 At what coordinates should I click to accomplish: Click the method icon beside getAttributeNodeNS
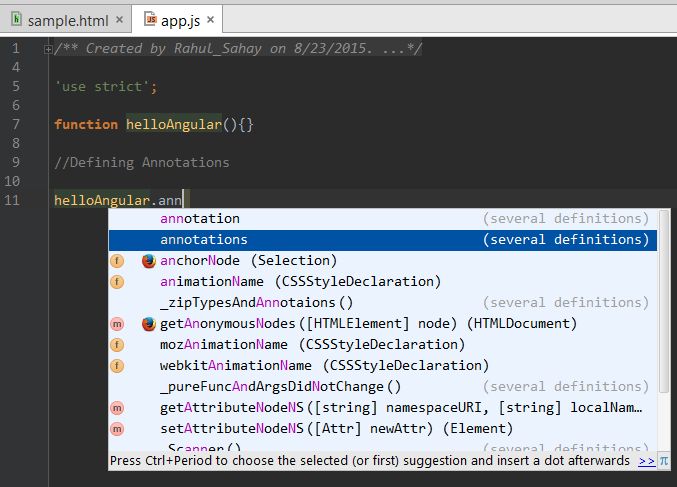pyautogui.click(x=117, y=408)
